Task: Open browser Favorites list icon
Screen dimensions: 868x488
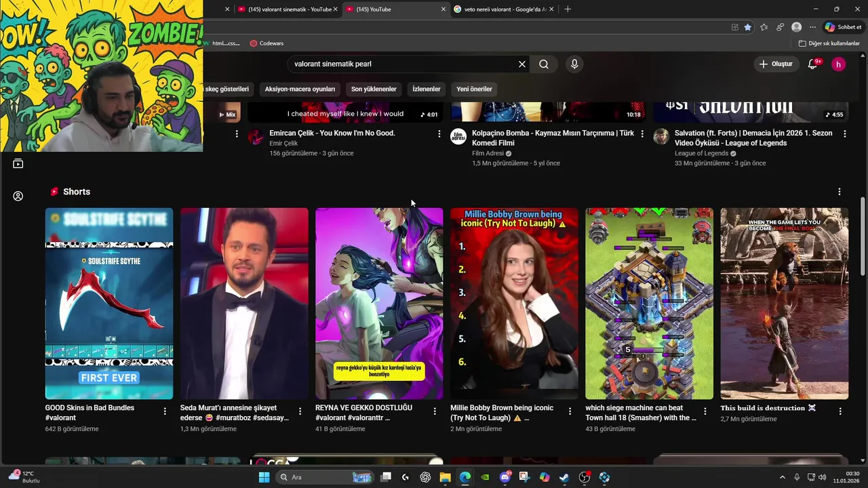Action: 764,27
